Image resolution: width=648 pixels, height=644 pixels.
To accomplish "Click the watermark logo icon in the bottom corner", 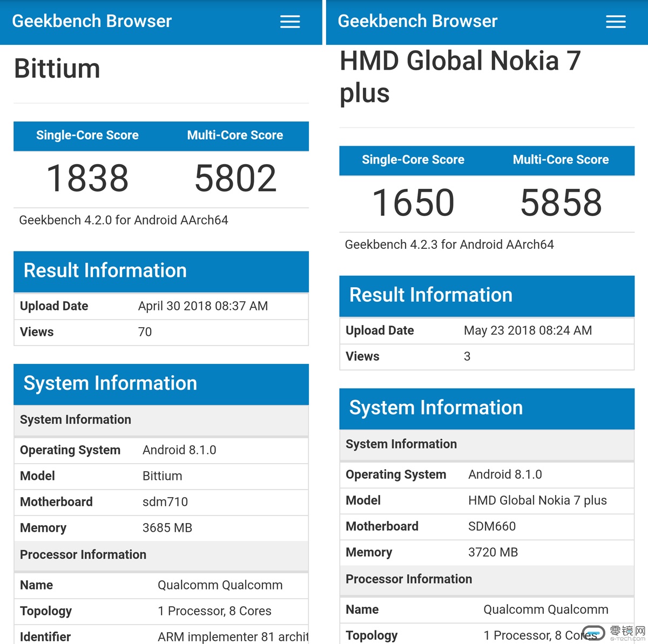I will coord(593,633).
